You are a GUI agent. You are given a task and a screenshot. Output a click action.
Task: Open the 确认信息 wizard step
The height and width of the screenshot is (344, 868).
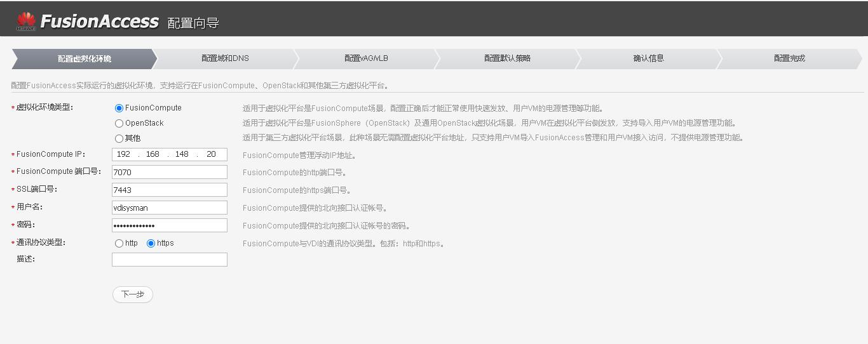pos(648,58)
